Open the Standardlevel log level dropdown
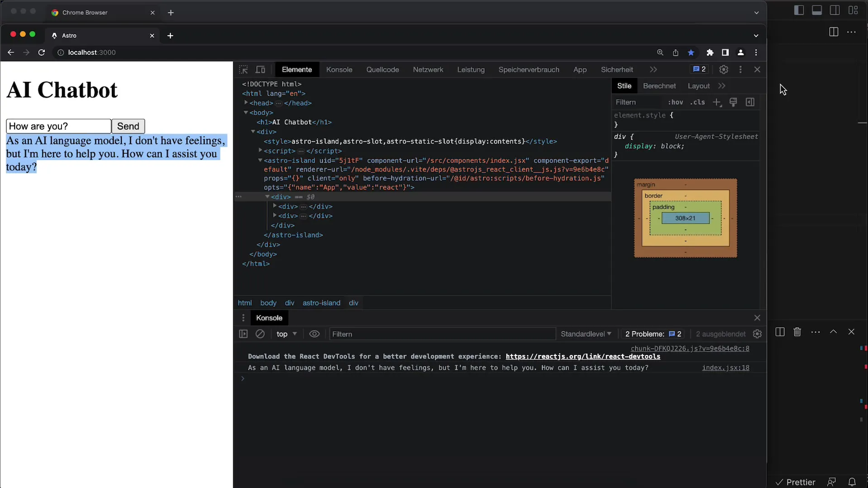The height and width of the screenshot is (488, 868). [586, 334]
